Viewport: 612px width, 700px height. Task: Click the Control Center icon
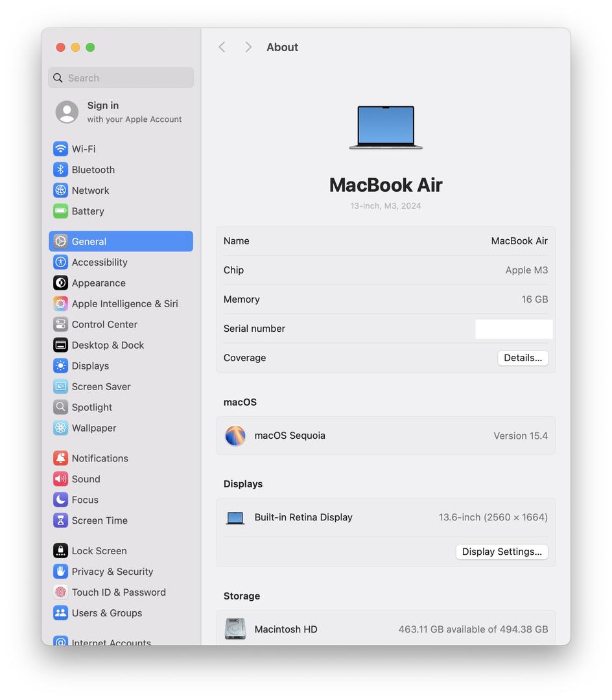point(60,325)
